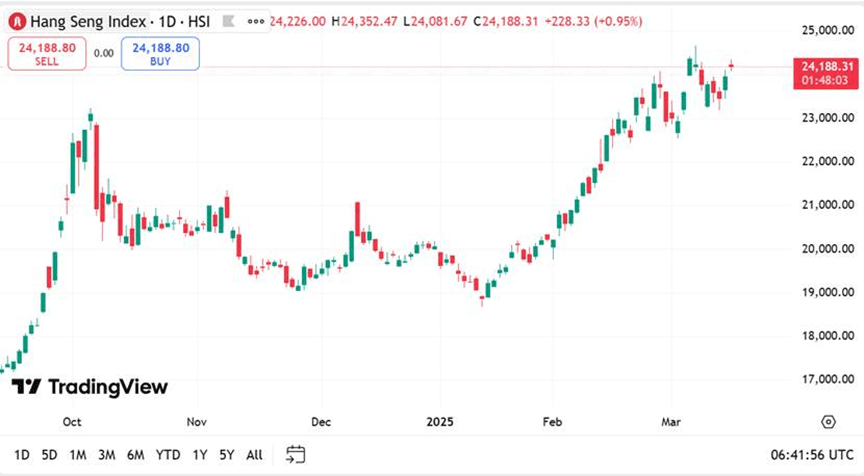Click the Hang Seng Index symbol logo
This screenshot has height=476, width=864.
pos(15,19)
